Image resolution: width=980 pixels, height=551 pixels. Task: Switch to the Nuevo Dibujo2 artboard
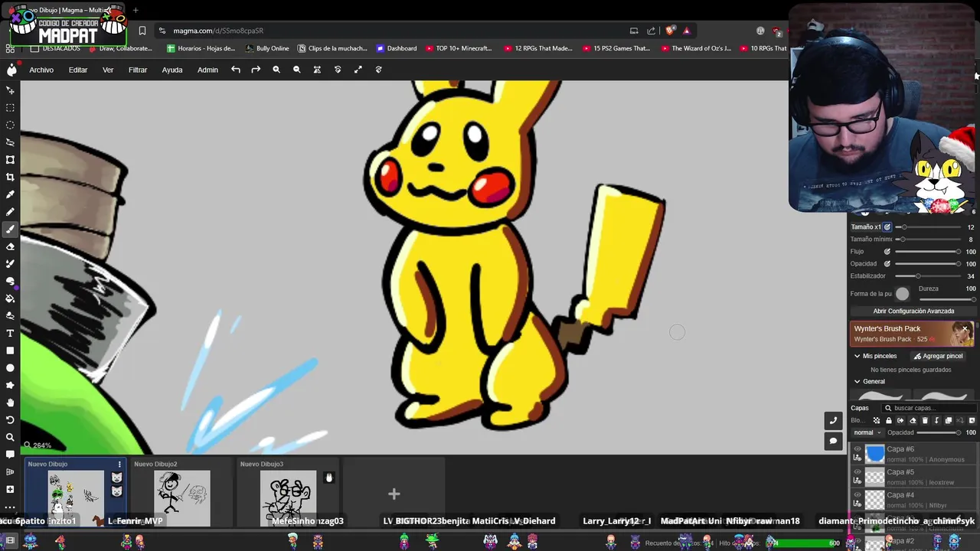[181, 493]
